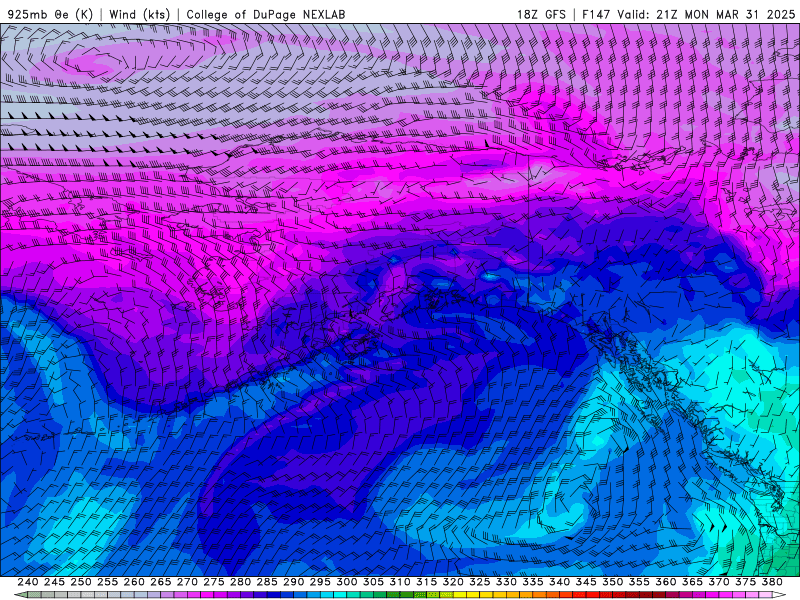The width and height of the screenshot is (800, 600).
Task: Click the 315 value on the color scale
Action: (x=426, y=582)
